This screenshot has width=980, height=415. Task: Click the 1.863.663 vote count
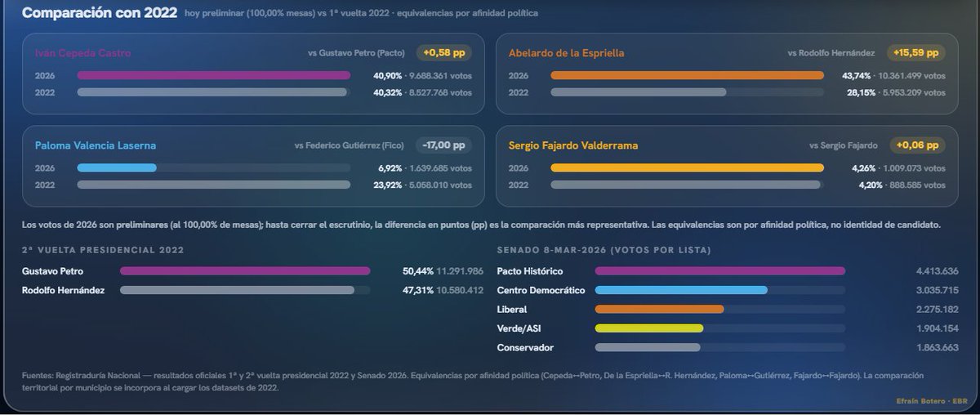(937, 348)
